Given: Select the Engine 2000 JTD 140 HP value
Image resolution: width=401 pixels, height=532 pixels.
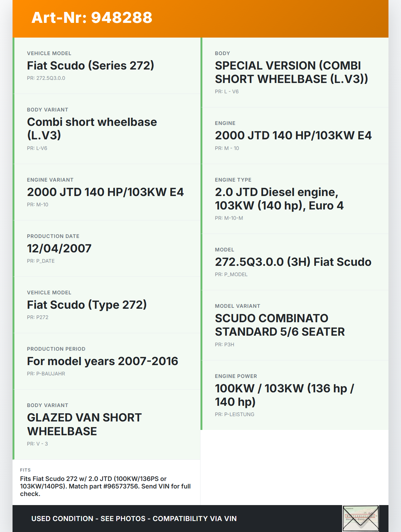Looking at the screenshot, I should [x=293, y=135].
